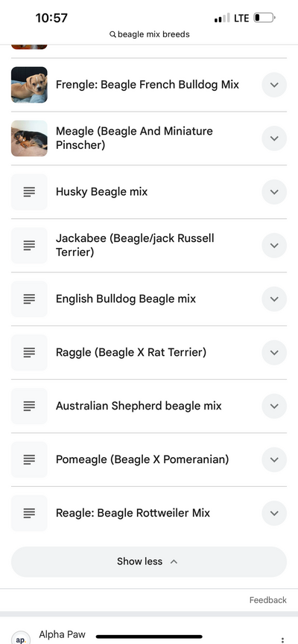Image resolution: width=298 pixels, height=644 pixels.
Task: Click the text icon beside Jackabee
Action: point(29,246)
